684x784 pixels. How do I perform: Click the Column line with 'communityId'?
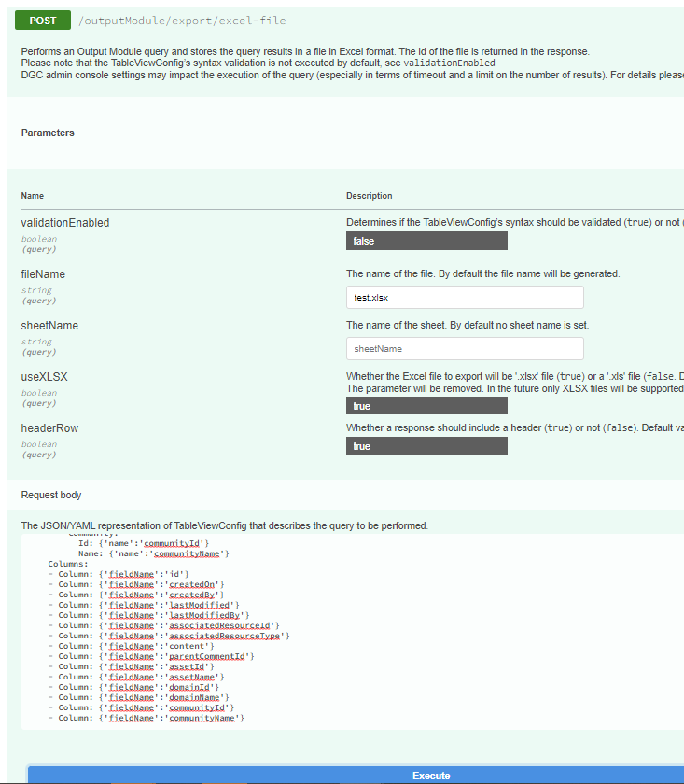[141, 707]
